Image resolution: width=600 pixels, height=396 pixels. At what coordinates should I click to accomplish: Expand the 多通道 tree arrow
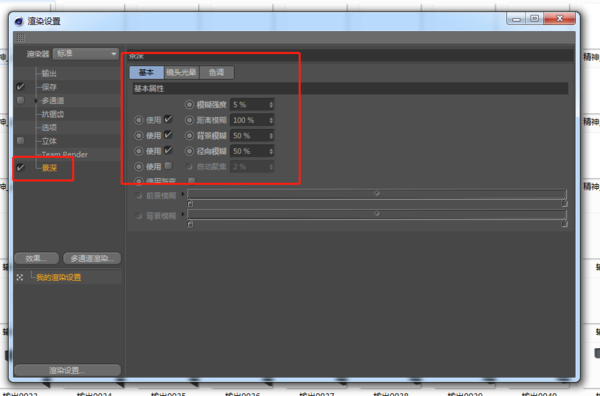tap(36, 101)
